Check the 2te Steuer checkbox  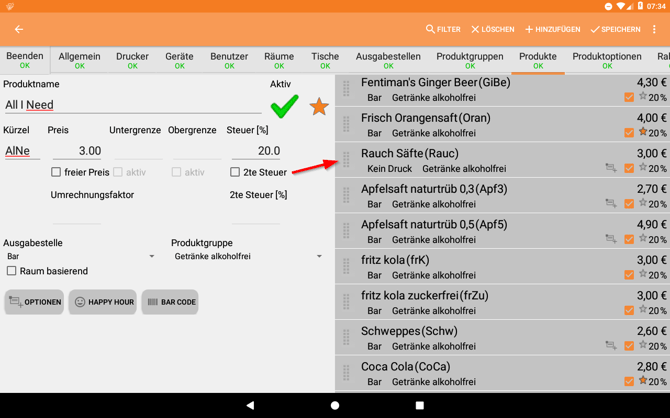[x=235, y=172]
